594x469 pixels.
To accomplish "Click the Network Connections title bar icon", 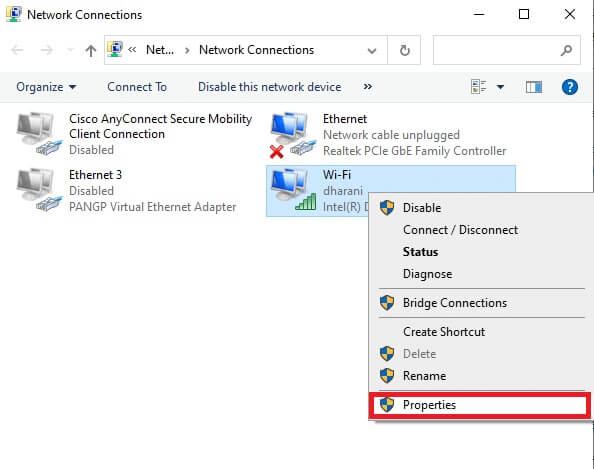I will point(14,14).
